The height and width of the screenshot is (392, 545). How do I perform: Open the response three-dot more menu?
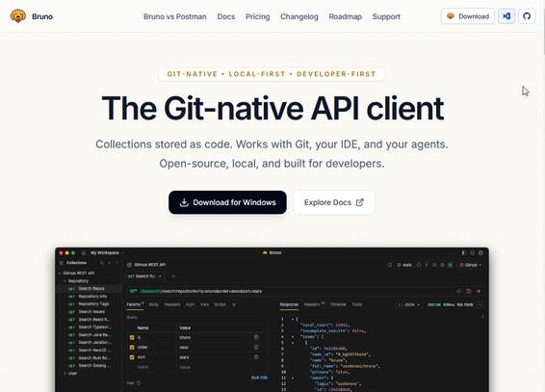[480, 304]
